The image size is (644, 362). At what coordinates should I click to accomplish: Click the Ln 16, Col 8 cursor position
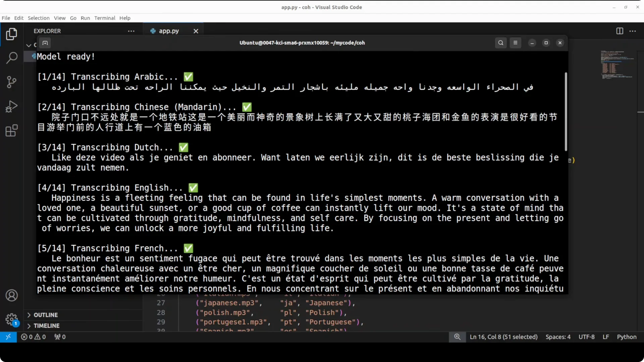coord(503,337)
